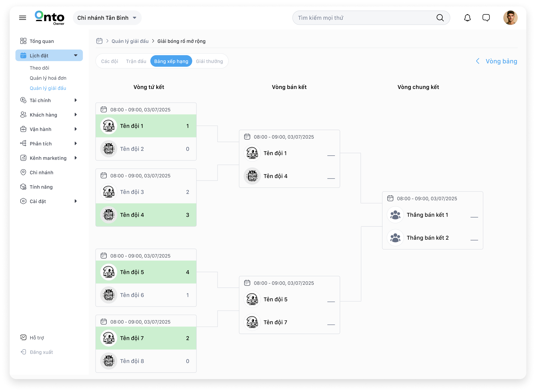Click the Tìm kiếm mọi thứ search field
Viewport: 536px width, 392px height.
click(363, 18)
